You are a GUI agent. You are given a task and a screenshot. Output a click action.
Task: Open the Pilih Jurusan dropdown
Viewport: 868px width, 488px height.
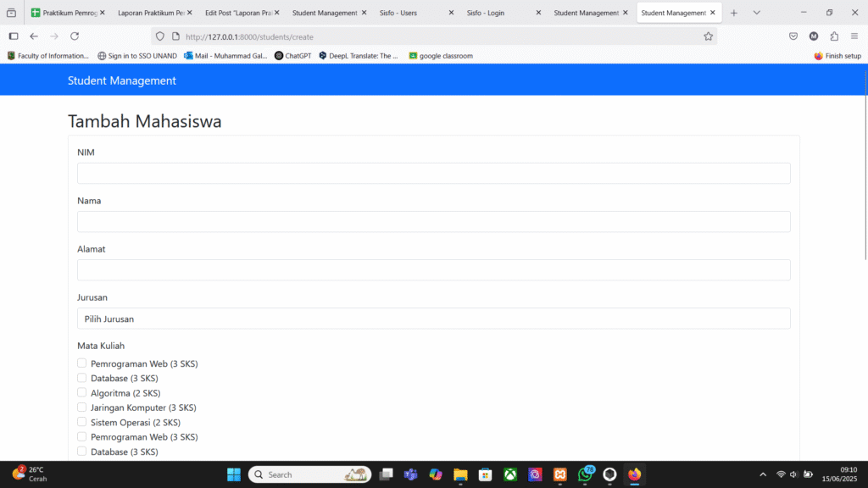pos(433,319)
